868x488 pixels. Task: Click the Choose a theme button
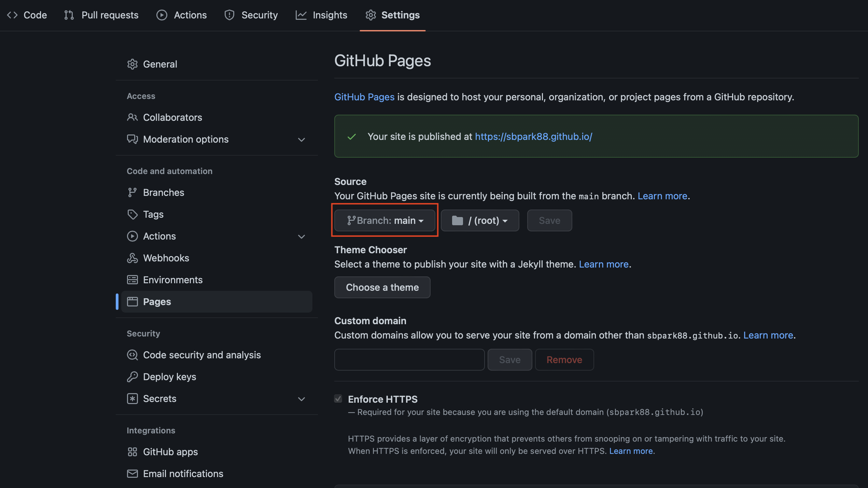(382, 287)
